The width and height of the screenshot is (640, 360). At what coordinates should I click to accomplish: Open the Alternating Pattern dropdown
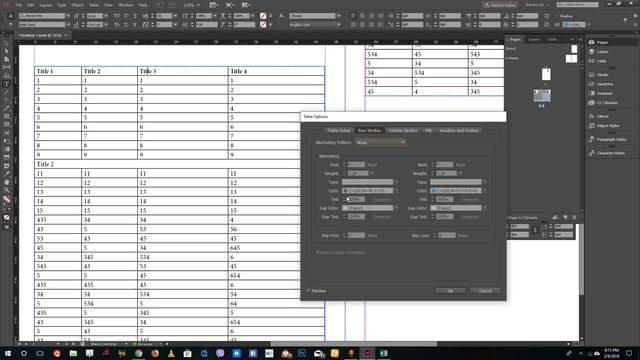click(x=380, y=142)
